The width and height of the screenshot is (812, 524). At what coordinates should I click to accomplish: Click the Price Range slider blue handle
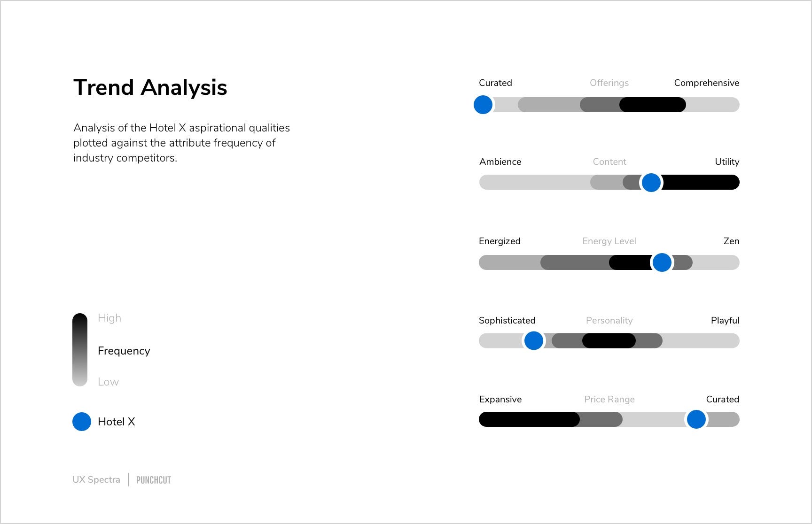696,419
